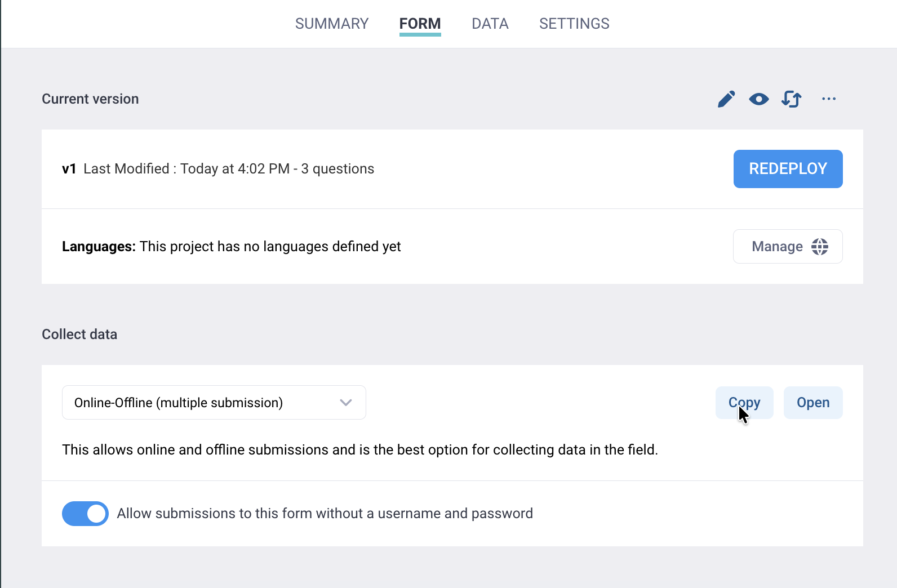Screen dimensions: 897x588
Task: Copy the data collection link
Action: tap(744, 403)
